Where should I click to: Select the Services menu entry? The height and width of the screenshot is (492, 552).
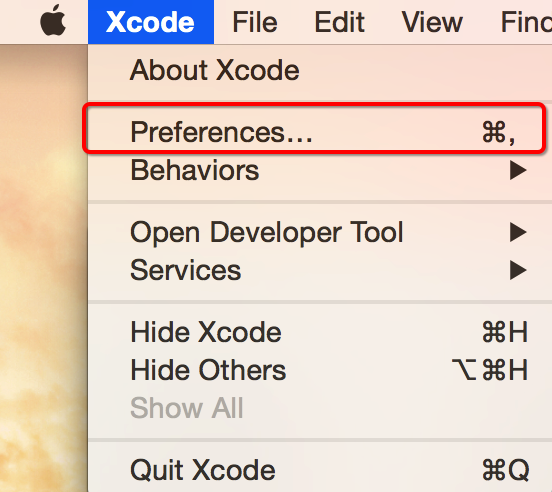(186, 270)
